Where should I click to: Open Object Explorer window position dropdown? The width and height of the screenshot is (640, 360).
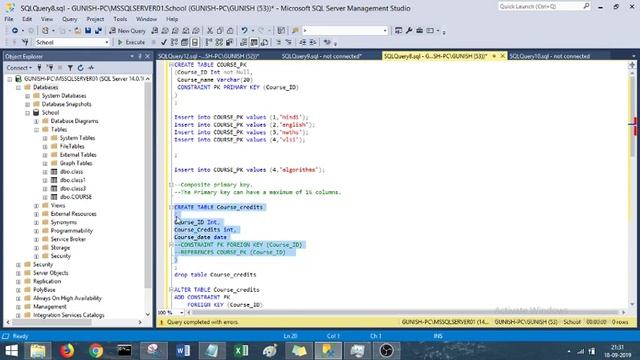132,56
